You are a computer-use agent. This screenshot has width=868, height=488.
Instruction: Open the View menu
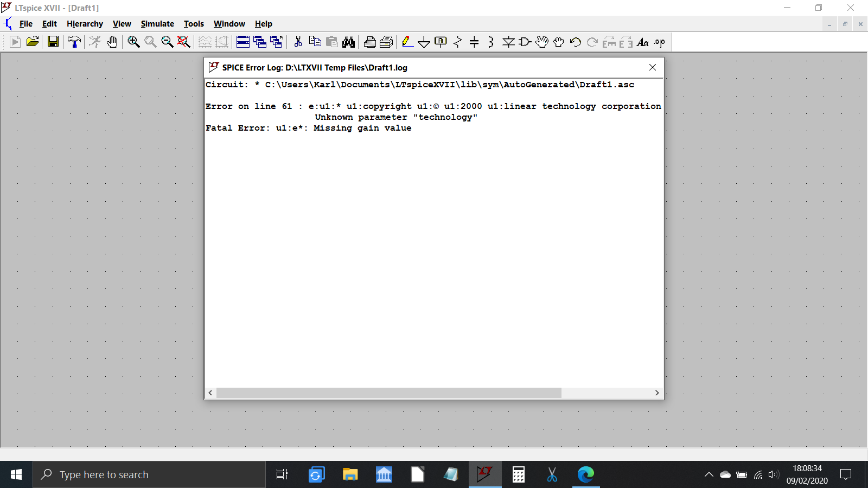tap(122, 24)
